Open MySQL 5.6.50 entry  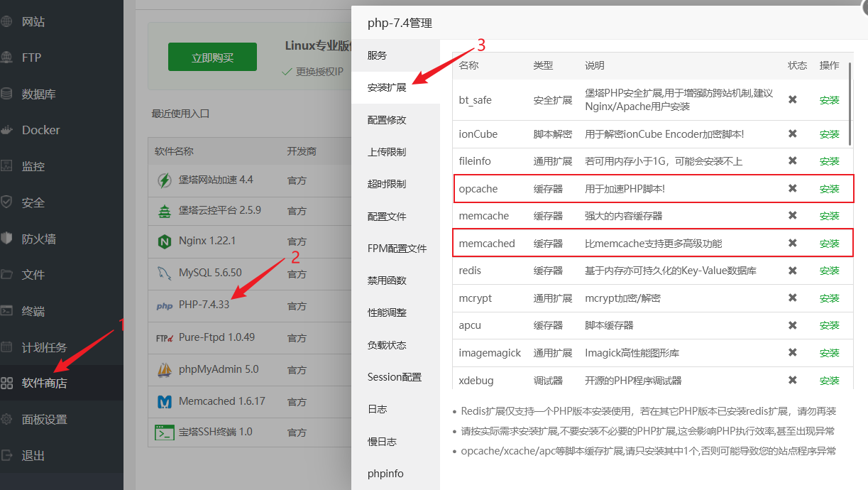210,272
